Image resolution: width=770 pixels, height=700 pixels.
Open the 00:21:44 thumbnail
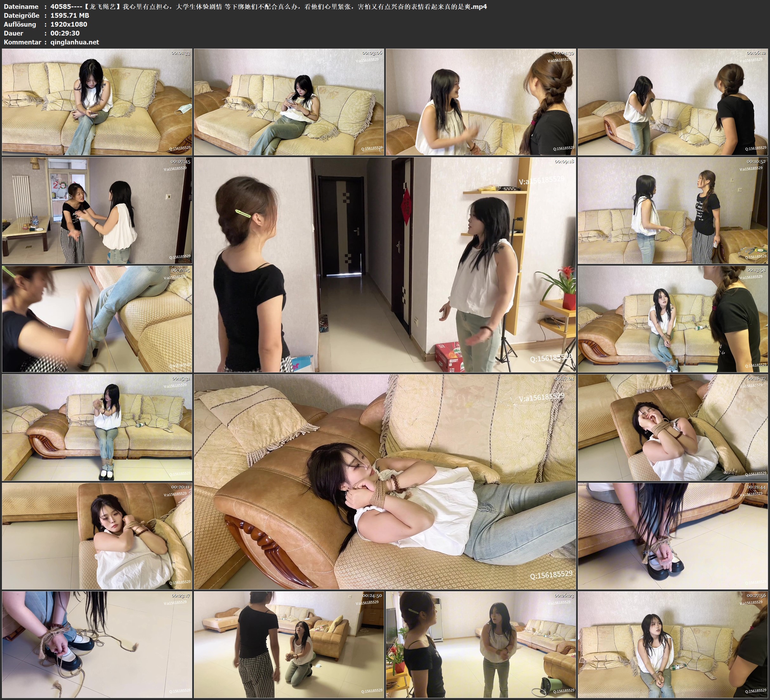[673, 536]
